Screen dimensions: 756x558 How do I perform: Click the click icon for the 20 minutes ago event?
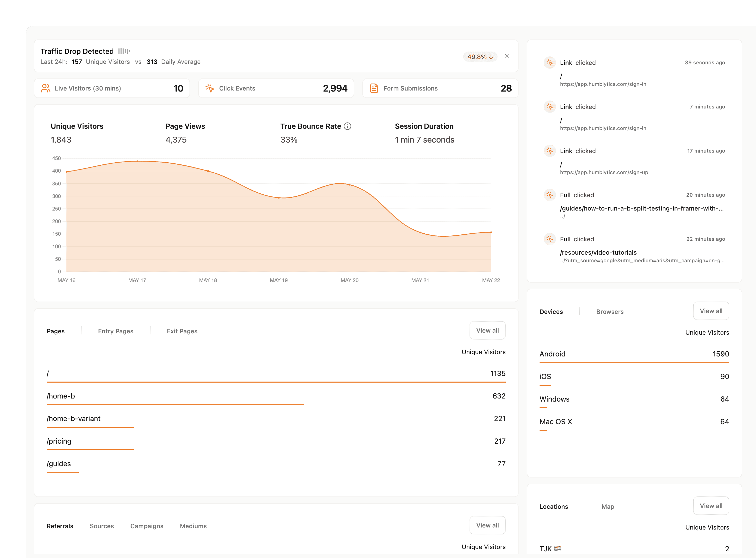click(x=550, y=195)
